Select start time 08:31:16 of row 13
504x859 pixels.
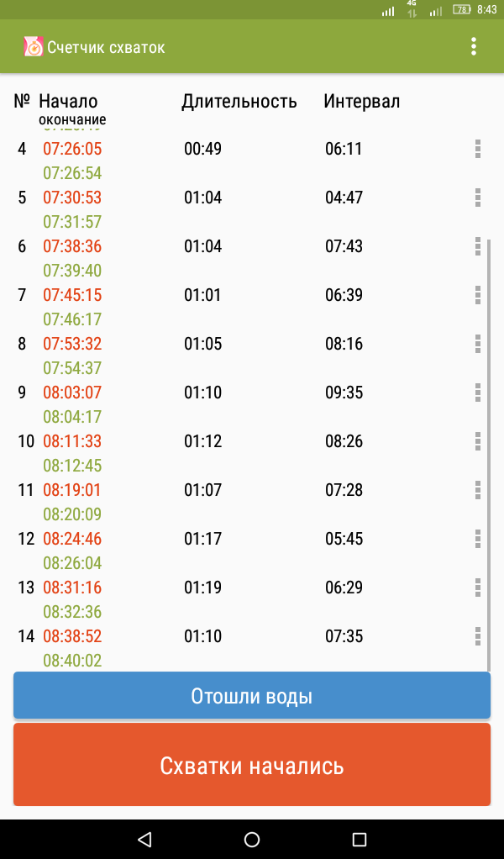[x=72, y=588]
